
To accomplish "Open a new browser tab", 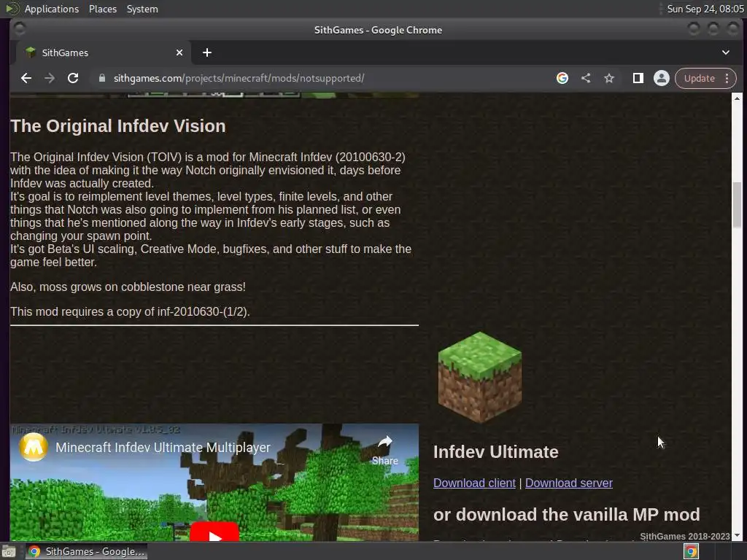I will (206, 52).
